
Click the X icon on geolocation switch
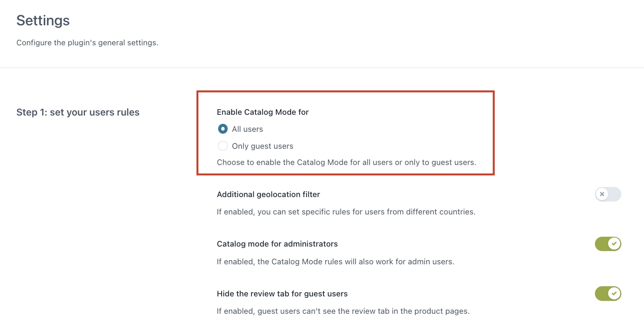[602, 194]
